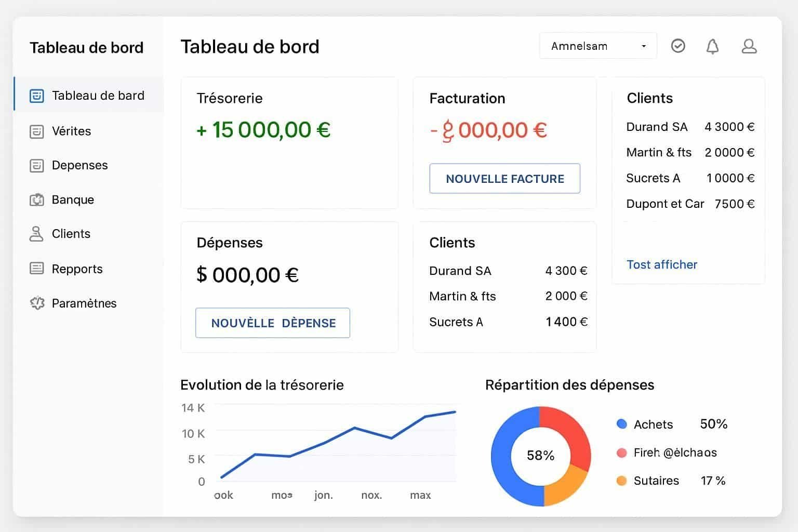Viewport: 798px width, 532px height.
Task: Select the Tableau de bard sidebar icon
Action: coord(36,95)
